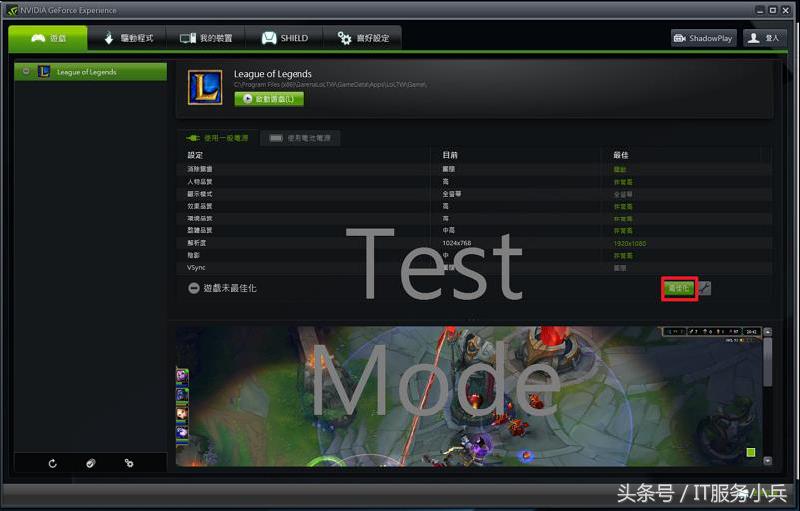Select League of Legends in the game list
The height and width of the screenshot is (511, 800).
91,72
